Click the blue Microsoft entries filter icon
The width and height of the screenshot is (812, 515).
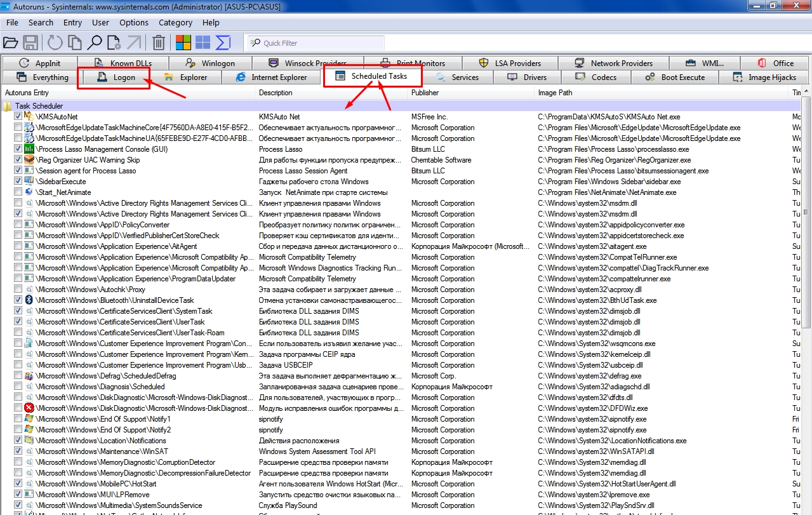click(203, 43)
